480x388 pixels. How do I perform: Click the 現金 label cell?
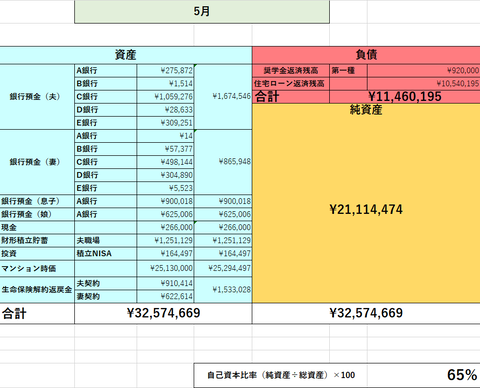point(37,227)
